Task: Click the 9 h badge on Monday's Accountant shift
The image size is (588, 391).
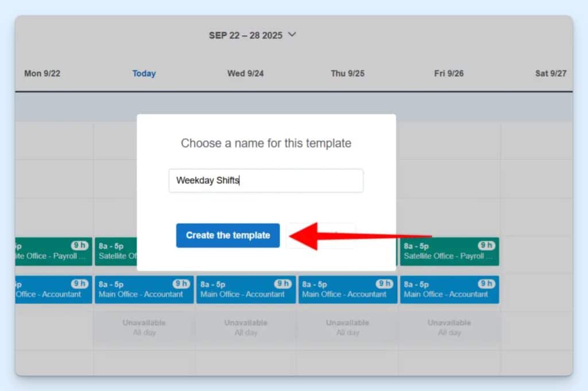Action: 80,283
